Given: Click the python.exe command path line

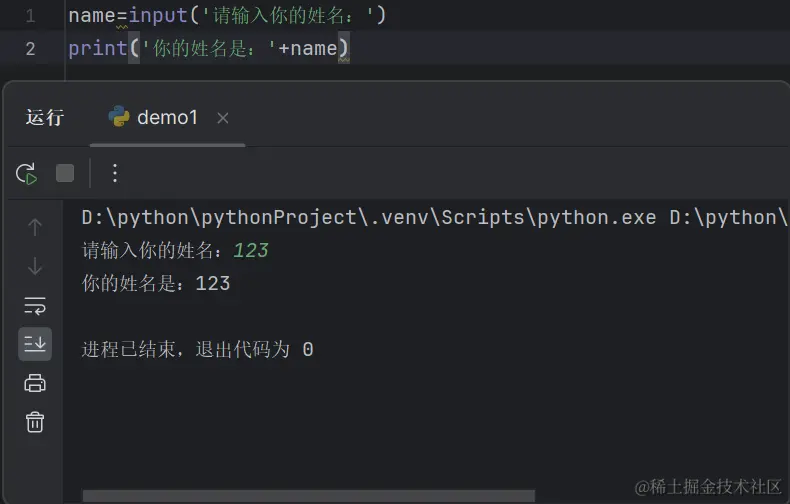Looking at the screenshot, I should coord(434,218).
